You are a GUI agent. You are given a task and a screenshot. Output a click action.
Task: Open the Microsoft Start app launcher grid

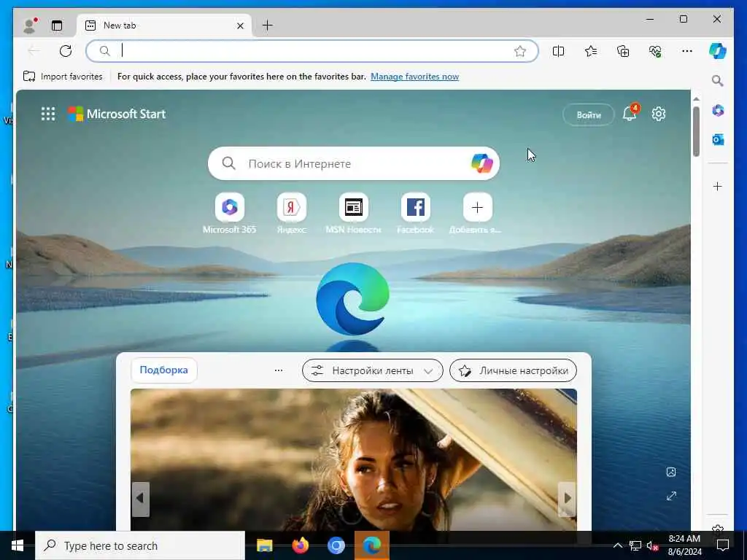pos(48,114)
